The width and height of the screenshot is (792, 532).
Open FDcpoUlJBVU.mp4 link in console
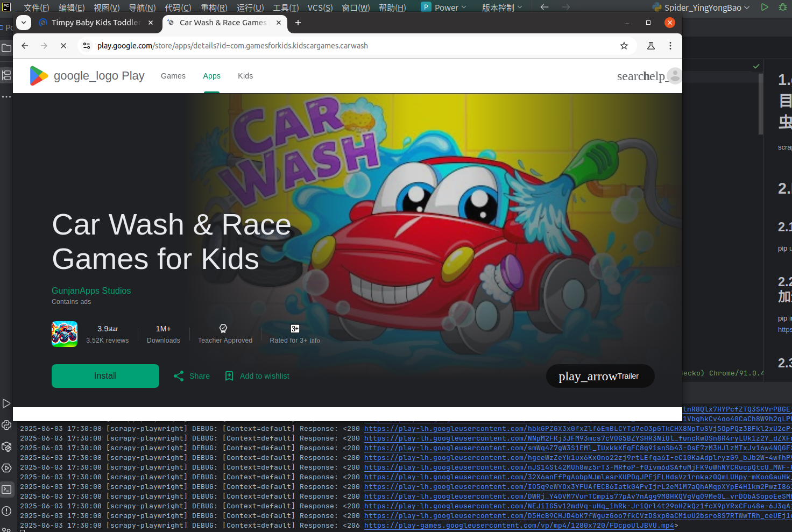click(519, 526)
